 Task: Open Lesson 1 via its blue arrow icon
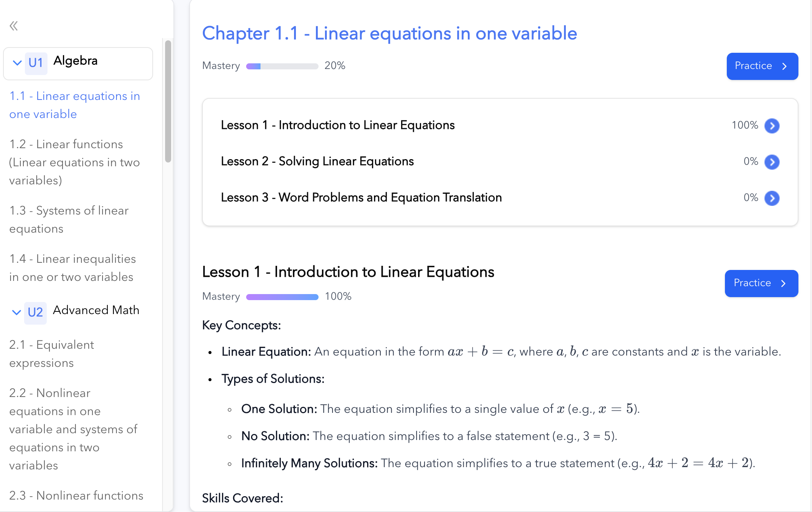pos(772,126)
